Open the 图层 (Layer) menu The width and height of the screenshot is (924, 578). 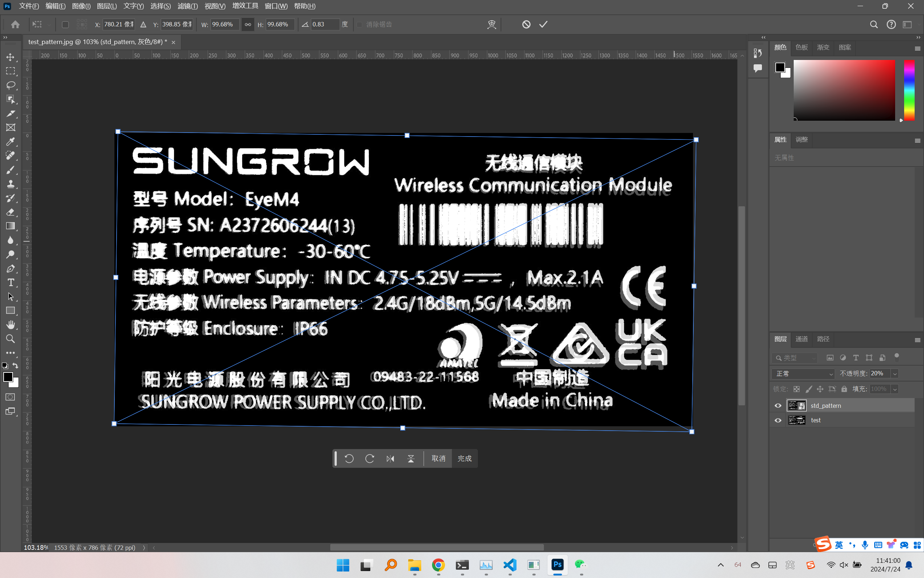107,6
